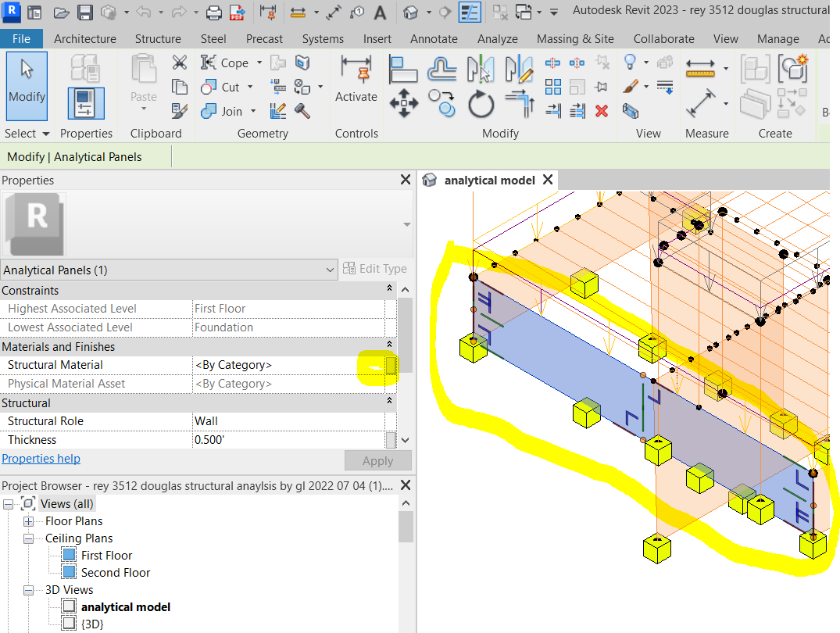Select the Cope tool
Image resolution: width=840 pixels, height=633 pixels.
227,62
